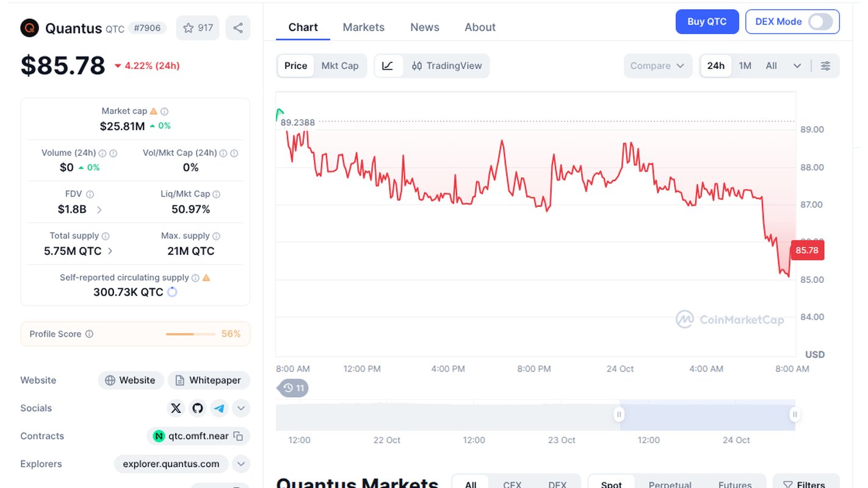
Task: Click the Liq/Mkt Cap info icon
Action: pyautogui.click(x=216, y=194)
